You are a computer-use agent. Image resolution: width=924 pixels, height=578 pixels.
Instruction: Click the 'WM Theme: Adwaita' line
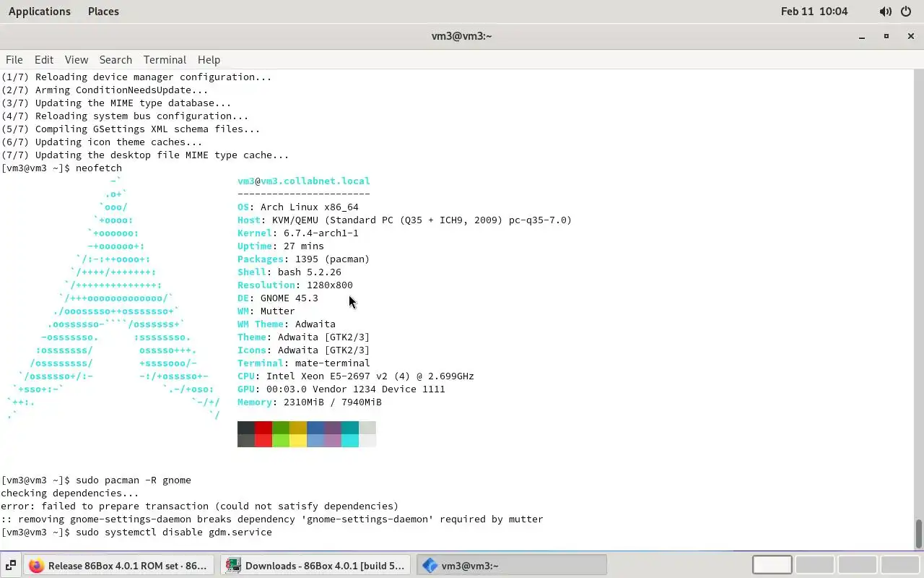287,324
